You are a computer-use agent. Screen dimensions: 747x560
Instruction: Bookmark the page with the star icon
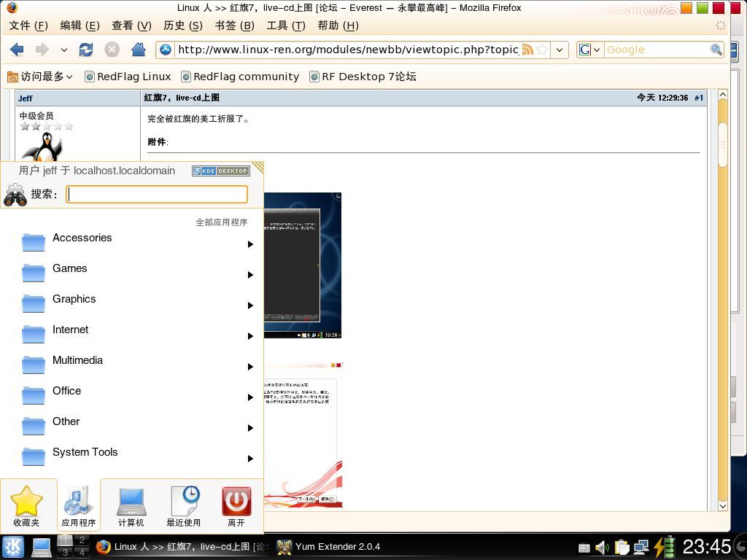click(x=542, y=50)
